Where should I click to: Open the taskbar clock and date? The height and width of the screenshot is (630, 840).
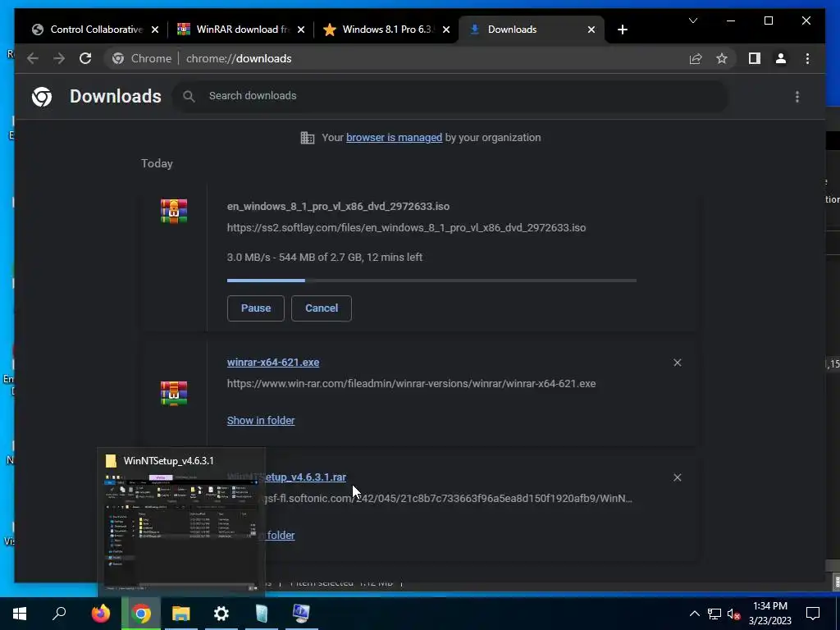tap(770, 614)
